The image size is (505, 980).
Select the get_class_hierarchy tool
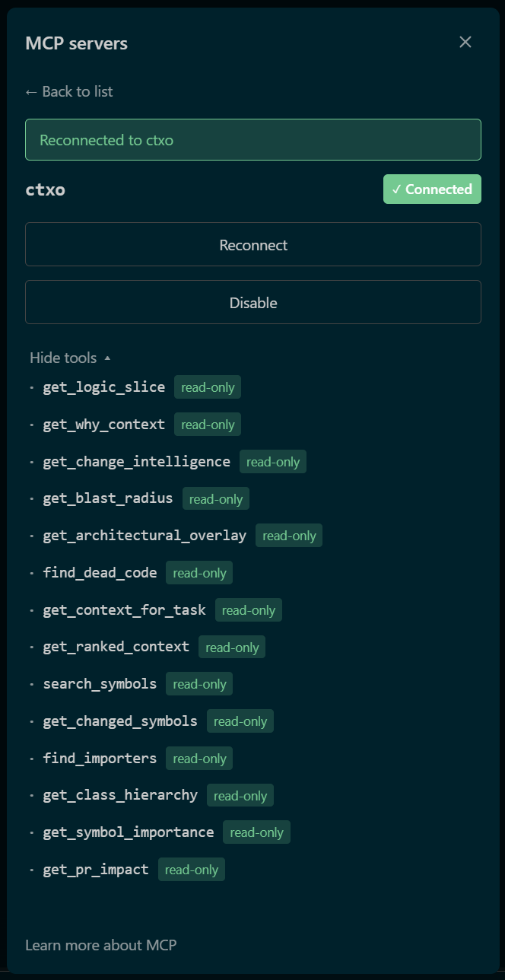120,795
